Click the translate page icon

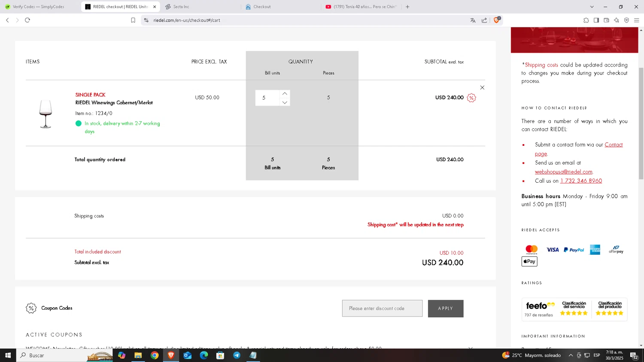tap(473, 20)
